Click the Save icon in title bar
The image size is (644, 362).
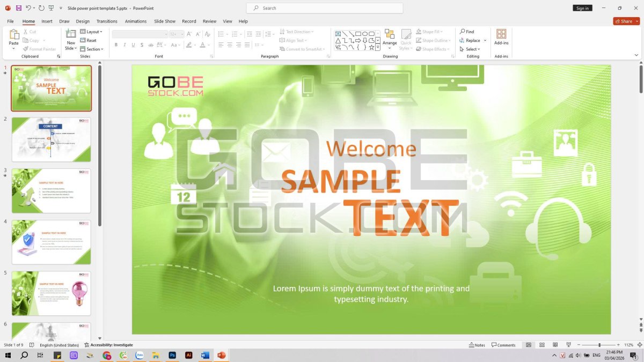[x=19, y=8]
